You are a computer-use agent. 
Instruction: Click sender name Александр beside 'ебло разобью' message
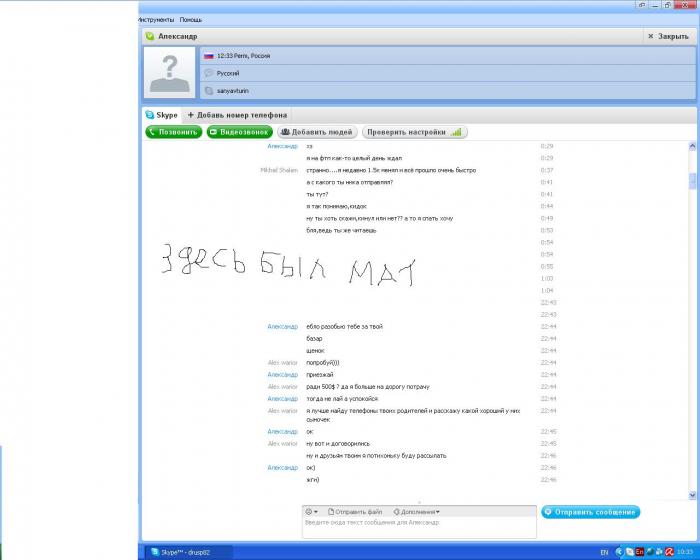coord(282,326)
